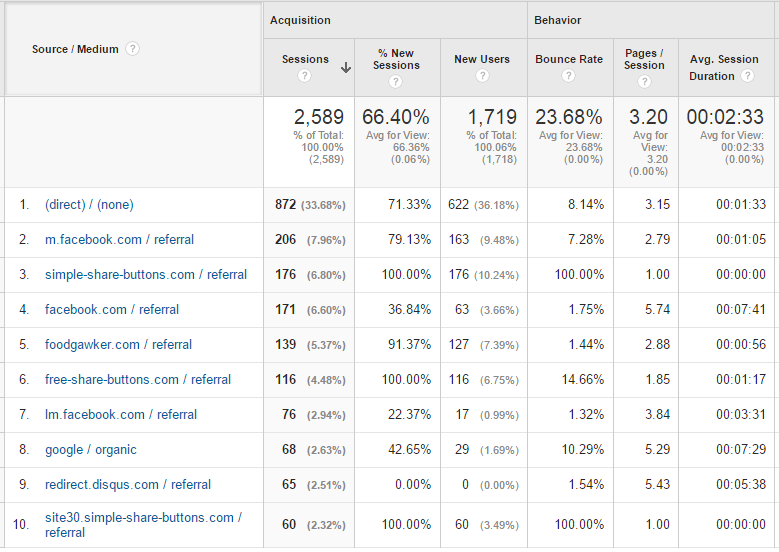Click bounce rate 14.66% cell
The width and height of the screenshot is (779, 552).
tap(583, 380)
